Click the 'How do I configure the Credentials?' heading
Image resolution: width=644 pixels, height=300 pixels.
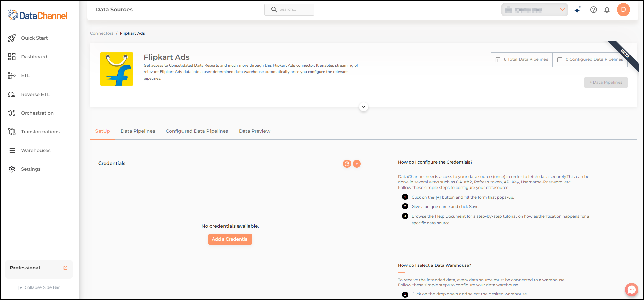435,162
